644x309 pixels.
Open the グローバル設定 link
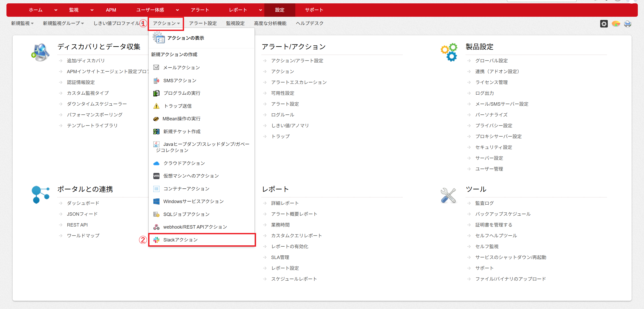pyautogui.click(x=491, y=61)
